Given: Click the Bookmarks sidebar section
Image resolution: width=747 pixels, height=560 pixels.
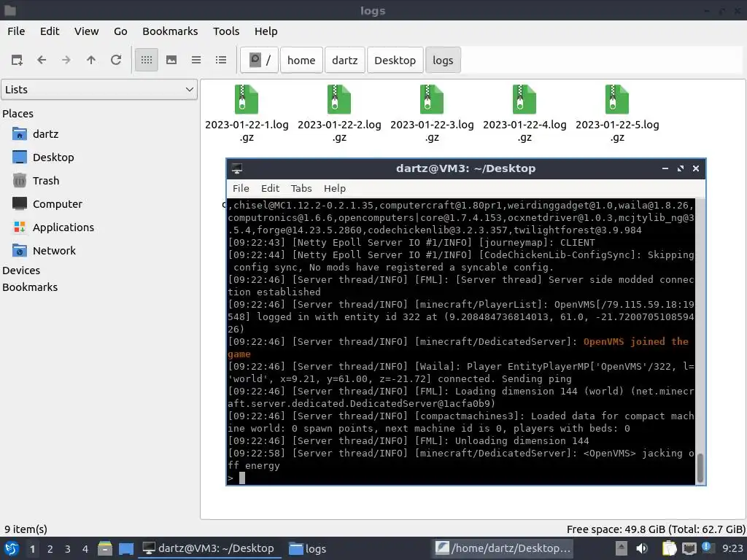Looking at the screenshot, I should click(30, 287).
